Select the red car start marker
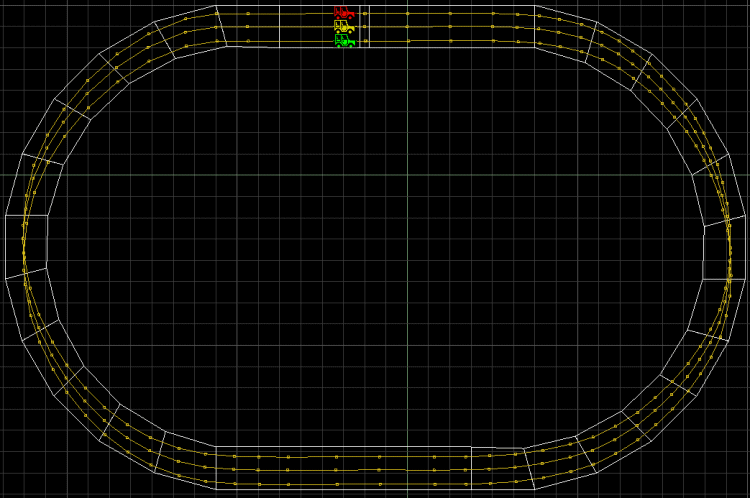 coord(343,13)
